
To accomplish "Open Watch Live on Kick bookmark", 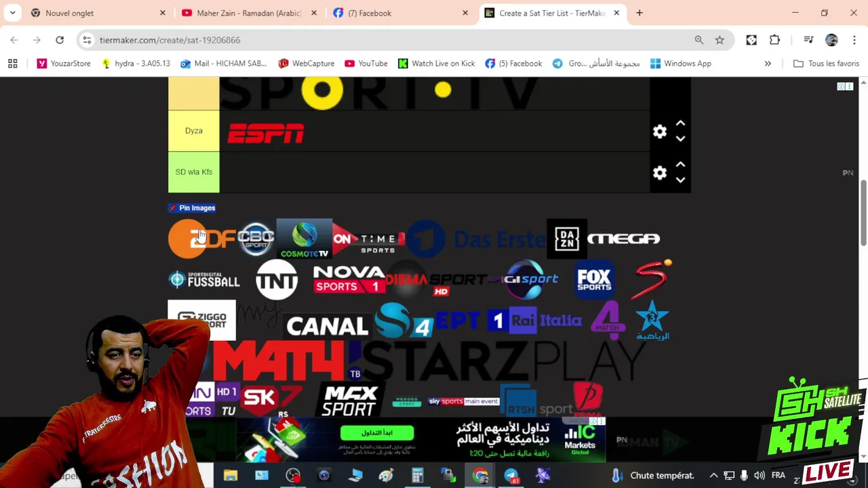I will (436, 64).
